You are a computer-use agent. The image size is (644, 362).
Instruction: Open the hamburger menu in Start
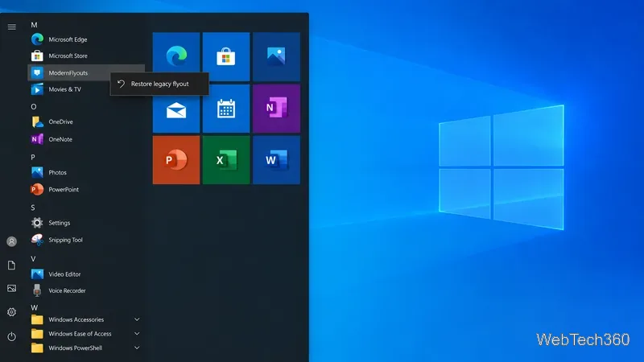[11, 27]
